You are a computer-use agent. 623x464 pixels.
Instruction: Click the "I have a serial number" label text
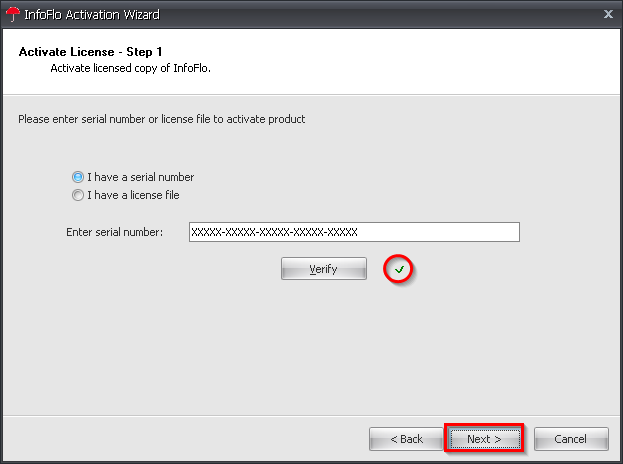[x=140, y=177]
